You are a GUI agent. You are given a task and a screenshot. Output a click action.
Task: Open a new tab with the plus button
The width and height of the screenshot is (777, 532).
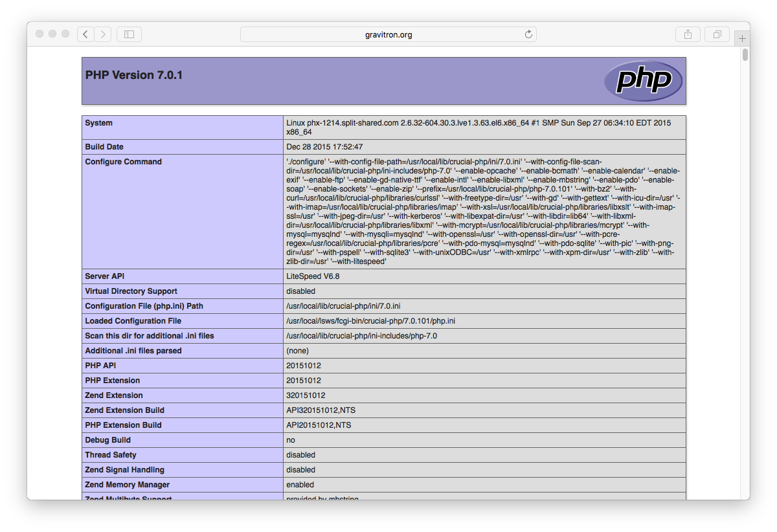[x=742, y=39]
